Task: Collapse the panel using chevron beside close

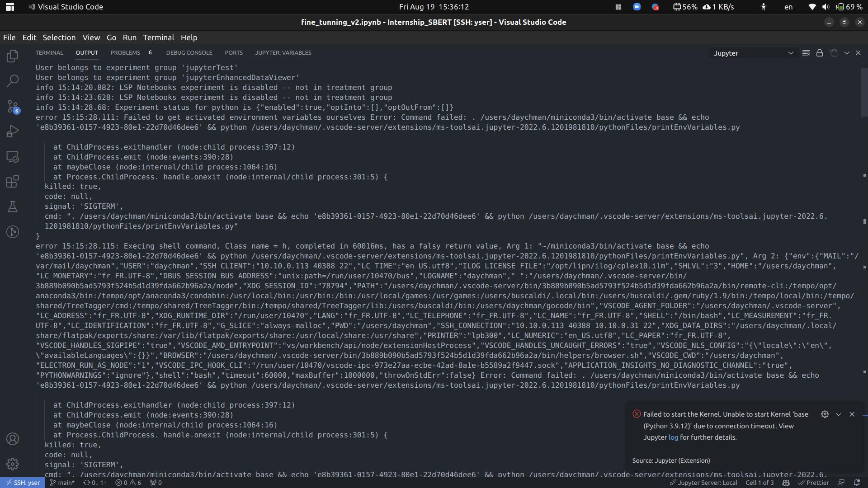Action: pyautogui.click(x=847, y=53)
